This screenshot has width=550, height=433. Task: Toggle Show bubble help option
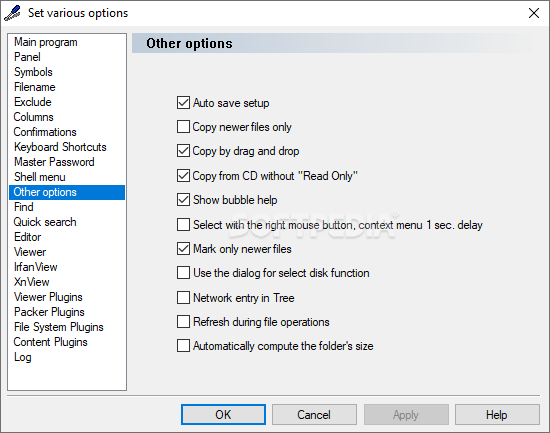point(183,200)
